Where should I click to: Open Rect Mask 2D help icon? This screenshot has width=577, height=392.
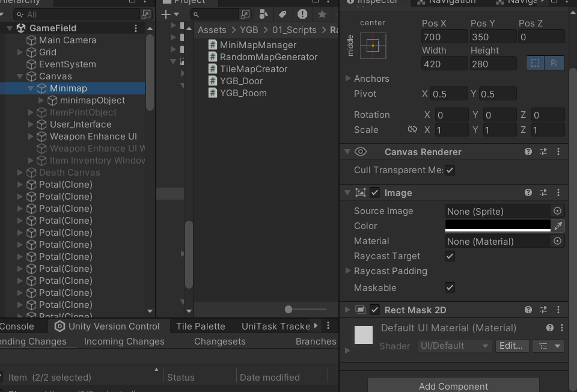(x=528, y=310)
